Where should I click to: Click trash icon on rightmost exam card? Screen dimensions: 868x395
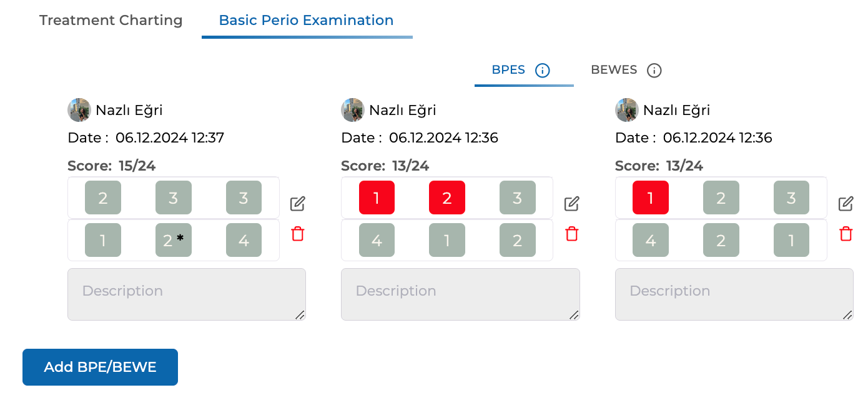coord(846,234)
